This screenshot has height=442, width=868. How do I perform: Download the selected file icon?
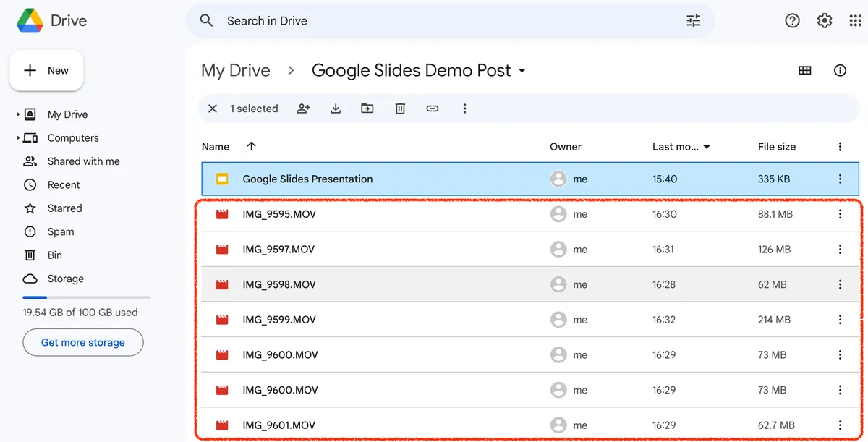tap(336, 109)
